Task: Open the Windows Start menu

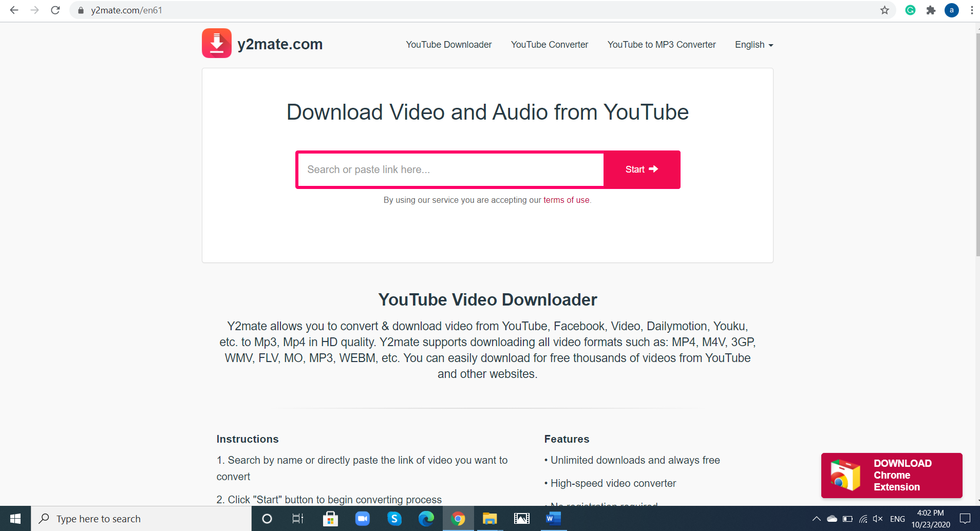Action: coord(15,519)
